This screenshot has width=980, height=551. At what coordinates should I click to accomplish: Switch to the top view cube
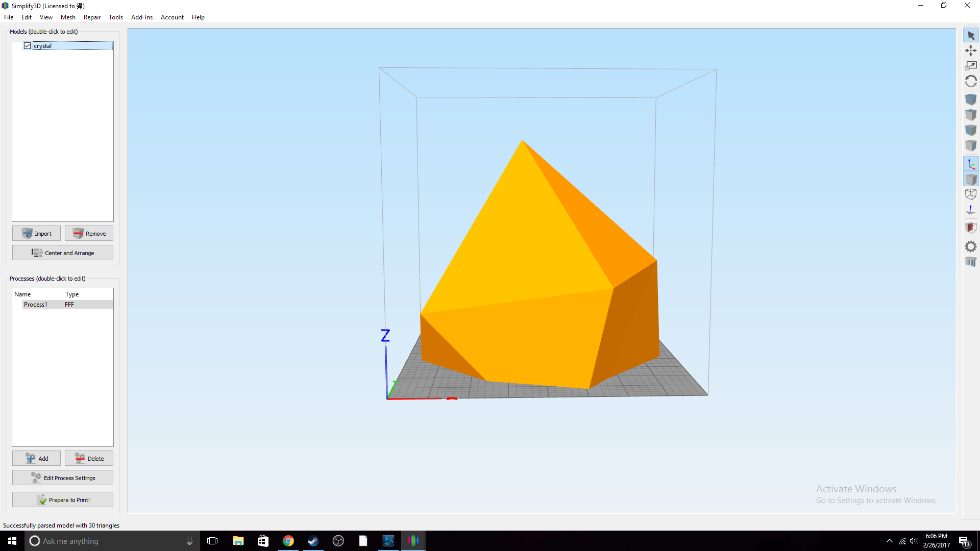pos(971,115)
